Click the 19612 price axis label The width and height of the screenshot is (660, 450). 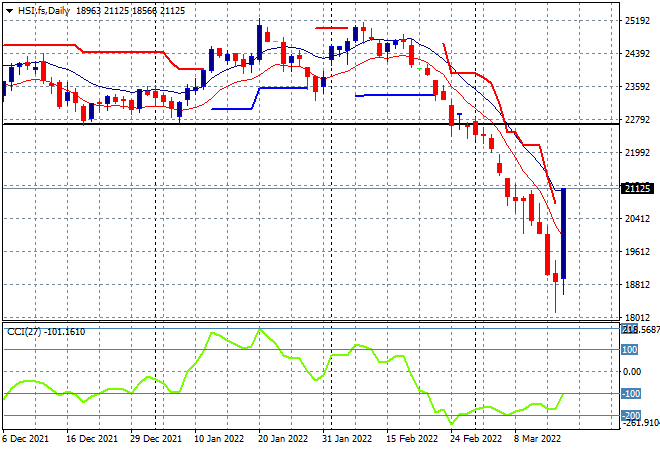point(637,252)
